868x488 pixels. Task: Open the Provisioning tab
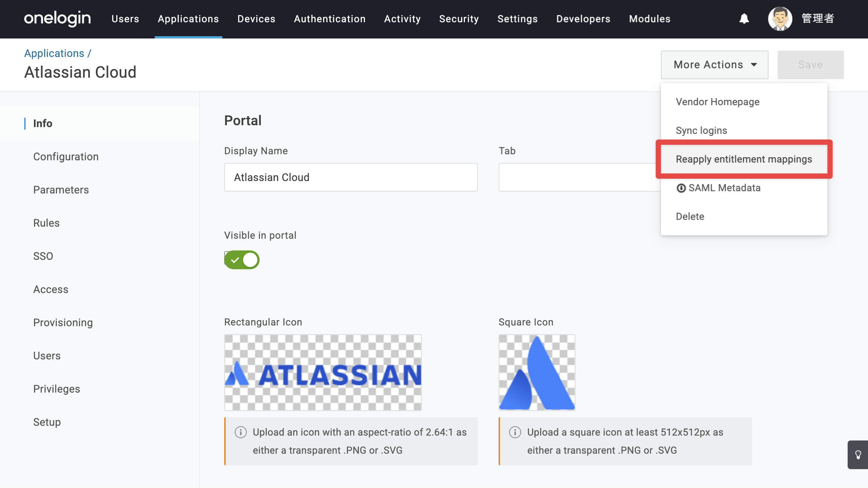100,323
